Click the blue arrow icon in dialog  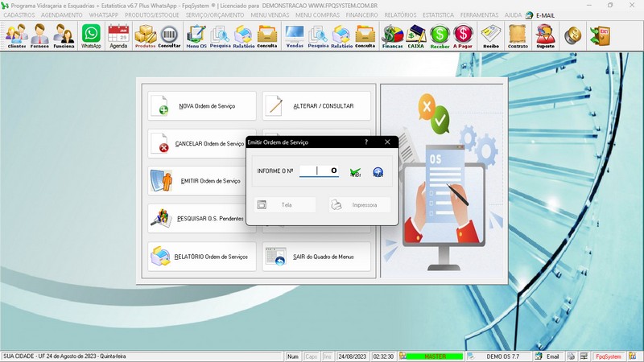pyautogui.click(x=378, y=172)
